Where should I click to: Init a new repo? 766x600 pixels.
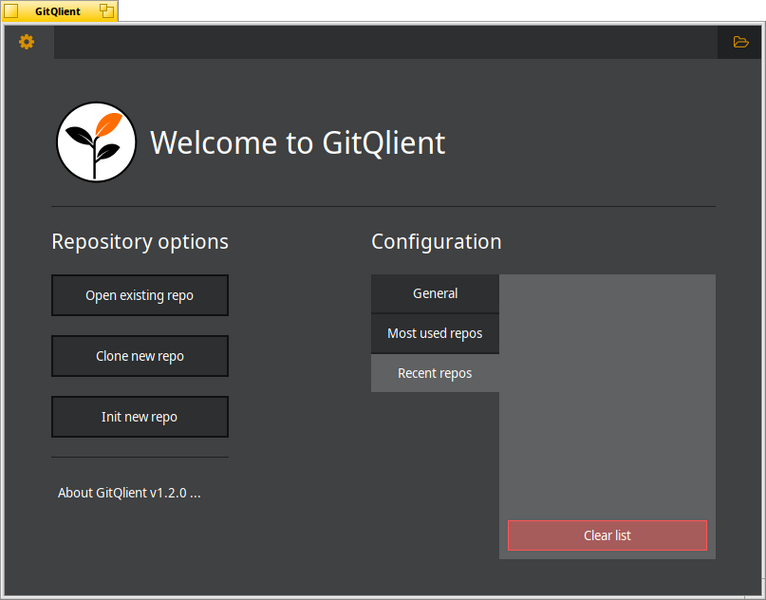click(x=140, y=417)
